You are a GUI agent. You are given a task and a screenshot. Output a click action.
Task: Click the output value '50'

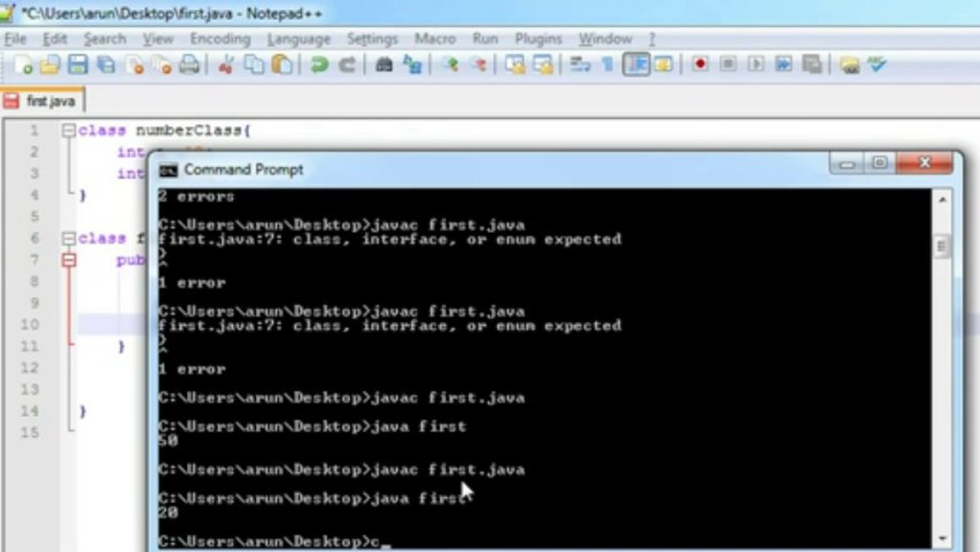tap(168, 441)
